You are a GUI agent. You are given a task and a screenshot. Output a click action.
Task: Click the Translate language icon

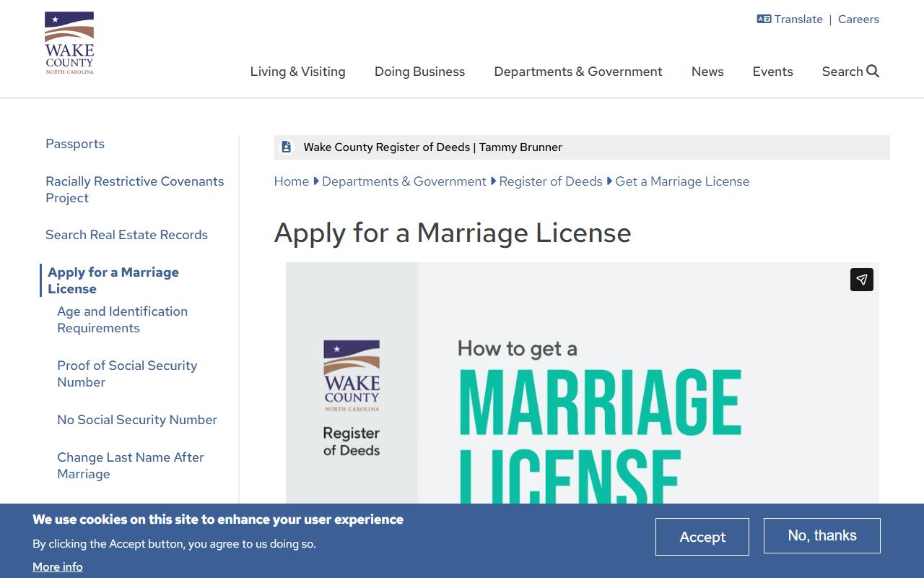click(764, 20)
